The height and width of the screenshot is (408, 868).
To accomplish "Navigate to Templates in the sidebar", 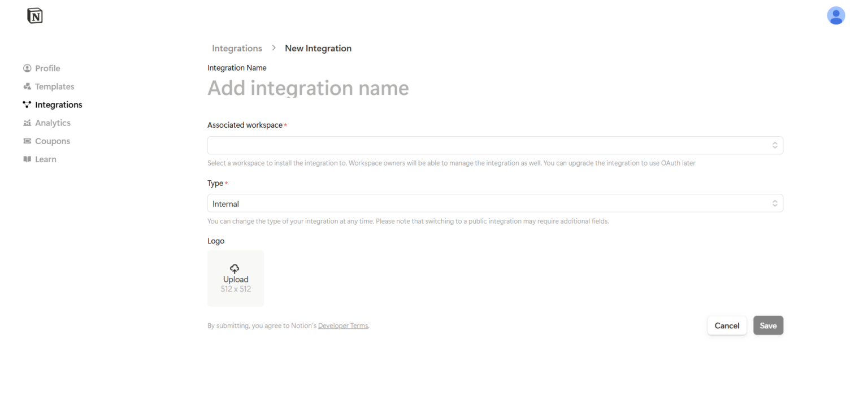I will click(x=54, y=86).
